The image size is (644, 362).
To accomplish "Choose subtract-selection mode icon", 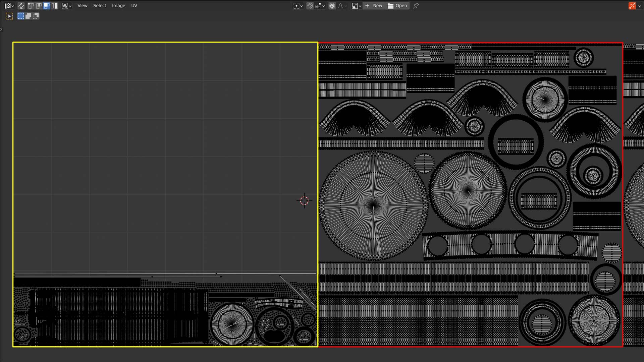I will tap(36, 16).
